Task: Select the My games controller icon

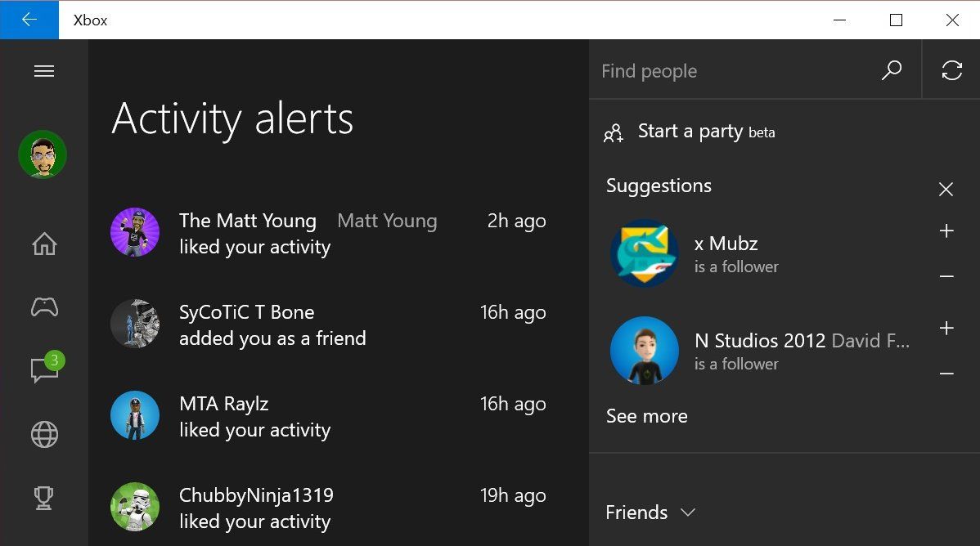Action: (43, 307)
